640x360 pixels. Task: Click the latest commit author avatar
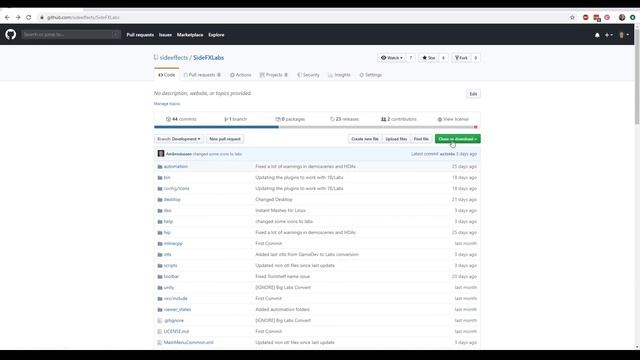point(161,154)
